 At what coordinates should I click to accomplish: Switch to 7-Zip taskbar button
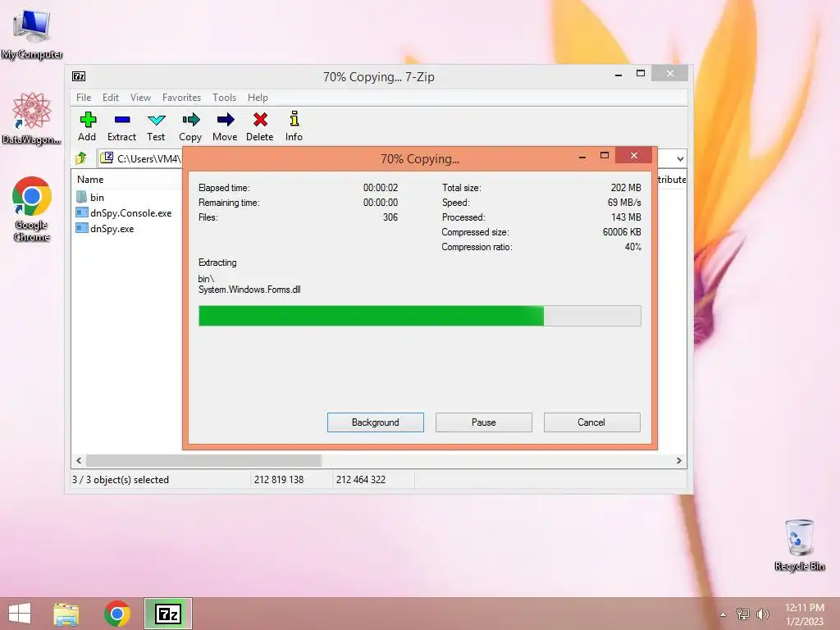(168, 614)
